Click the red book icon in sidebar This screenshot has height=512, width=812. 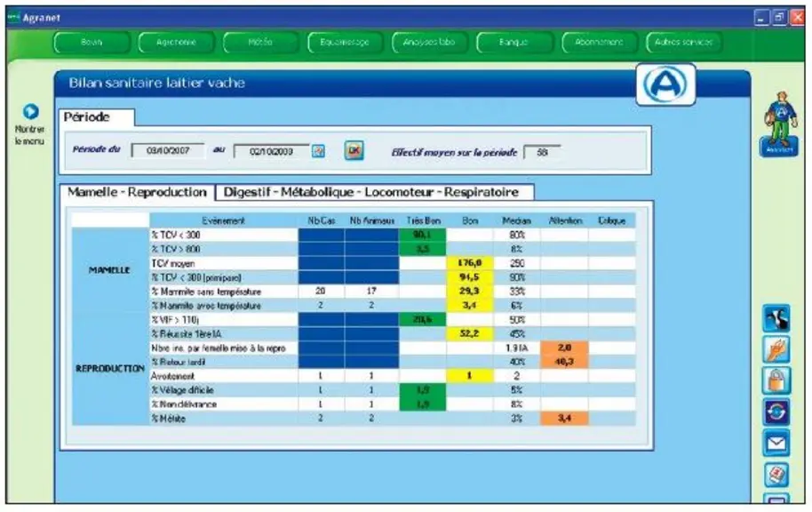tap(776, 475)
